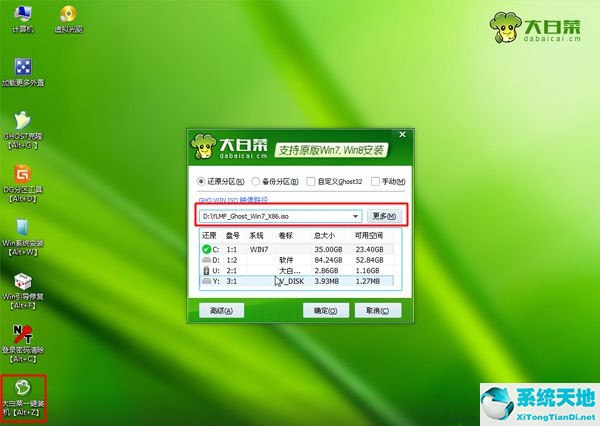Screen dimensions: 600x426
Task: Click the 1:1 disk number cell
Action: [232, 250]
